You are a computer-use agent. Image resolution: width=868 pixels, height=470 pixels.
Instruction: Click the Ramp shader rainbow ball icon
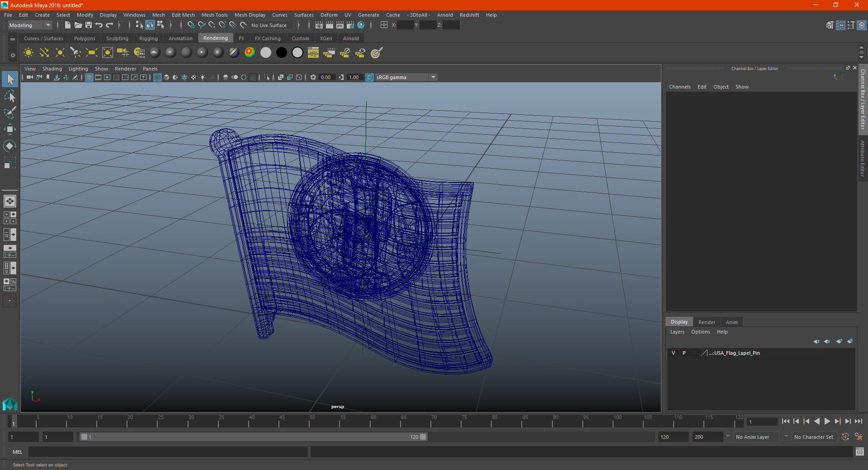tap(250, 53)
